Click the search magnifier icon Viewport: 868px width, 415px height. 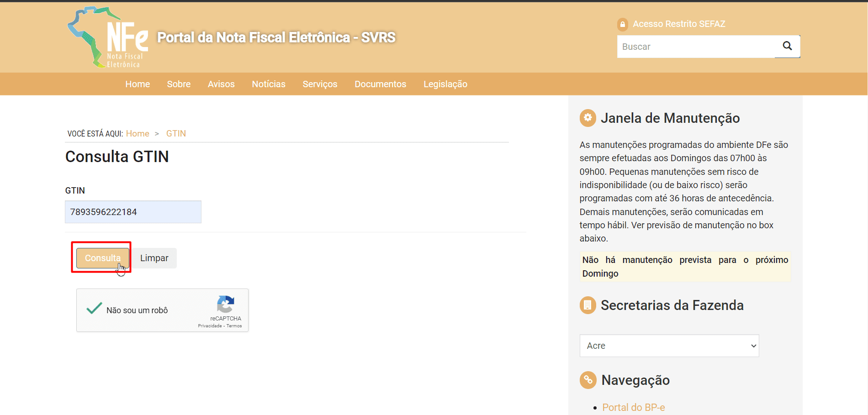(787, 46)
